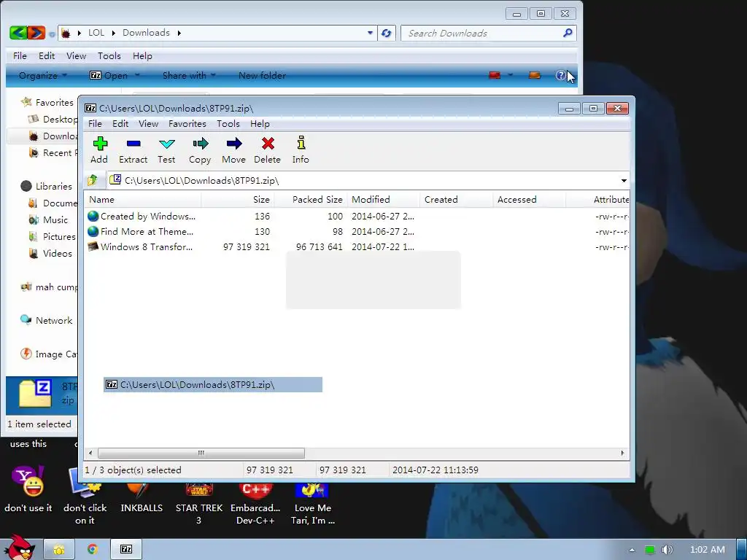
Task: Select Videos library in sidebar
Action: pyautogui.click(x=50, y=253)
